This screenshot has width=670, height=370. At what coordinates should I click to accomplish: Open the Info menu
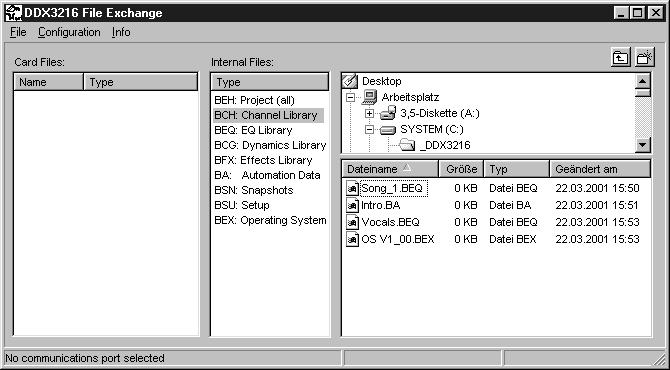tap(121, 32)
